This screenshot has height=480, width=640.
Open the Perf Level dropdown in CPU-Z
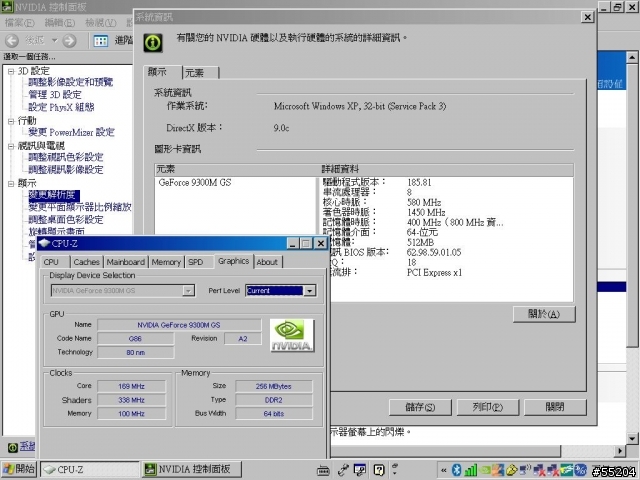coord(310,291)
